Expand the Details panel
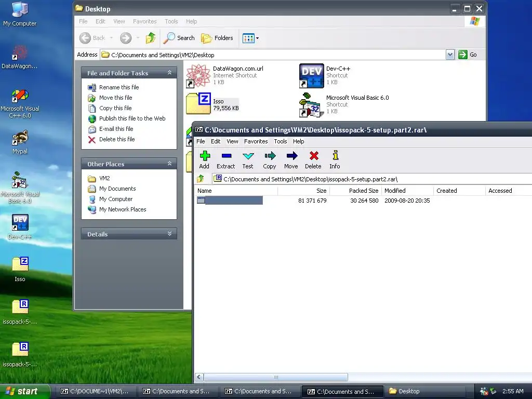Screen dimensions: 532x399 tap(170, 234)
